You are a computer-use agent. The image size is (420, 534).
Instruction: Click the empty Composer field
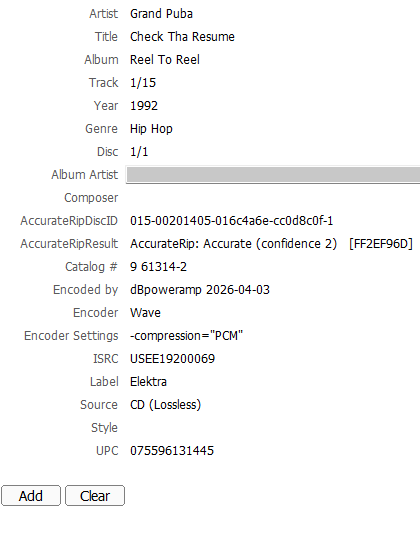(x=273, y=198)
